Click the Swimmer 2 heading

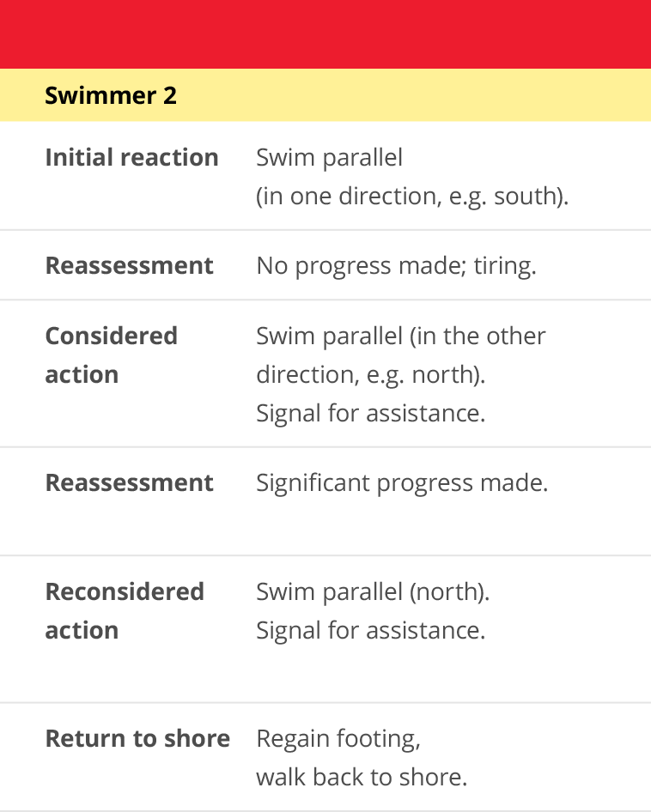(111, 96)
